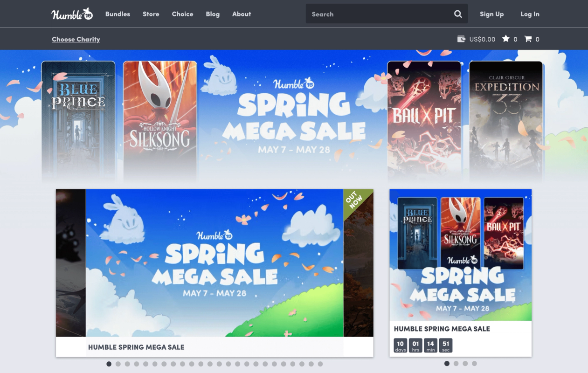The height and width of the screenshot is (373, 588).
Task: Show the previous dark slide in main carousel
Action: click(71, 263)
